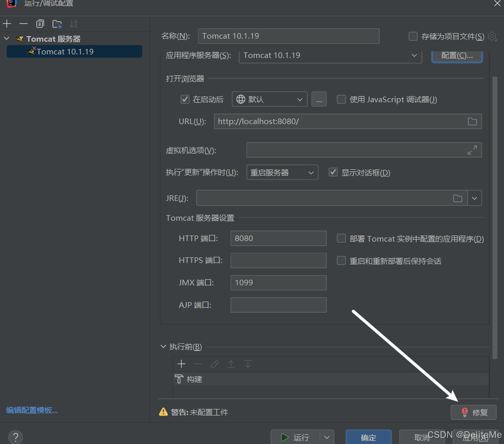Open the help question mark
504x444 pixels.
(x=15, y=437)
